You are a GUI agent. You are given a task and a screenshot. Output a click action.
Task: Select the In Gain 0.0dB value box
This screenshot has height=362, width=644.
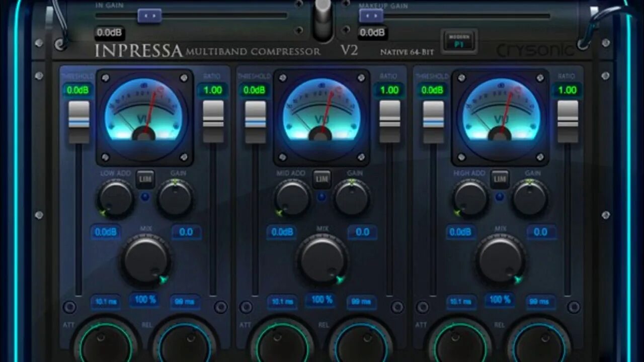click(109, 33)
